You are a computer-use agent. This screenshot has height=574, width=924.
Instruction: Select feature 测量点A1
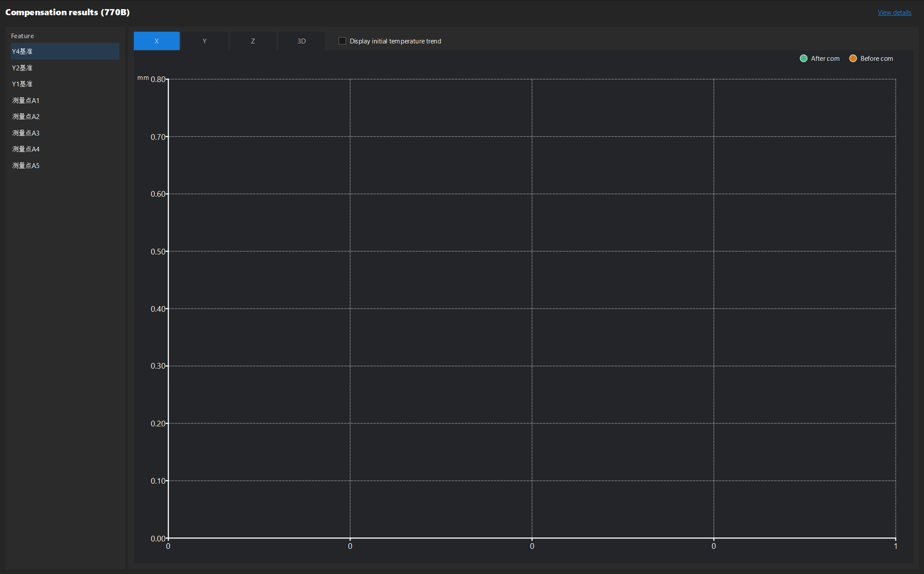[26, 100]
